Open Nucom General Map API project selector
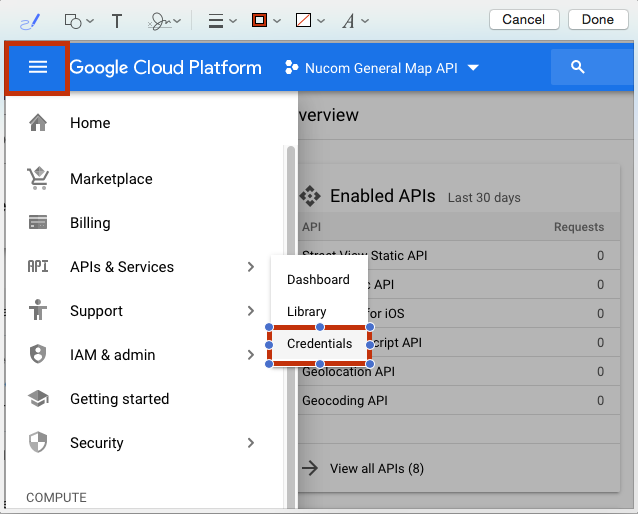The height and width of the screenshot is (514, 638). tap(382, 68)
